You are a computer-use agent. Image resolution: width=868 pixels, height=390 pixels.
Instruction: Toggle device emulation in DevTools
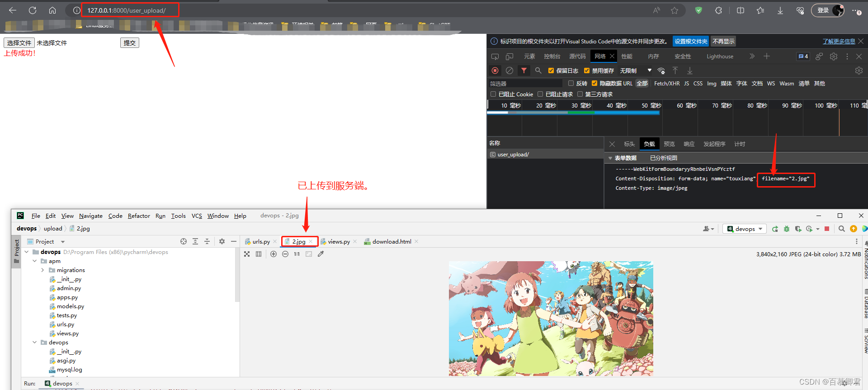[509, 56]
